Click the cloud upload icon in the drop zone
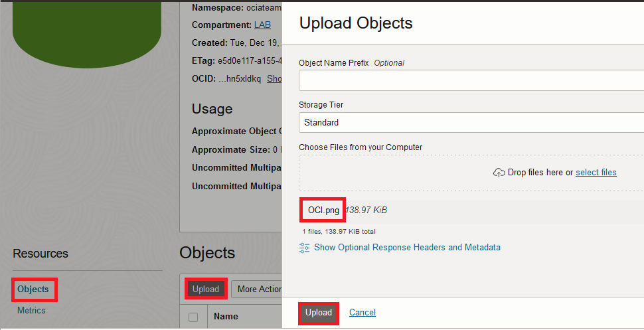 click(499, 173)
